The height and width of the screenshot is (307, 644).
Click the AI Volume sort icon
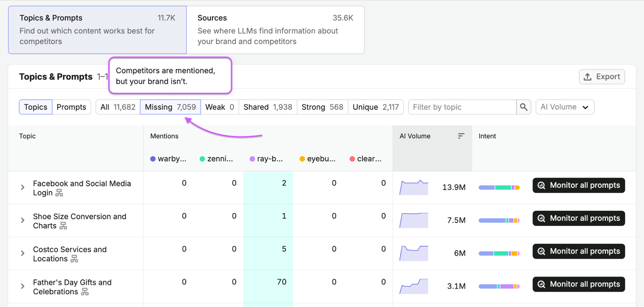pos(461,136)
